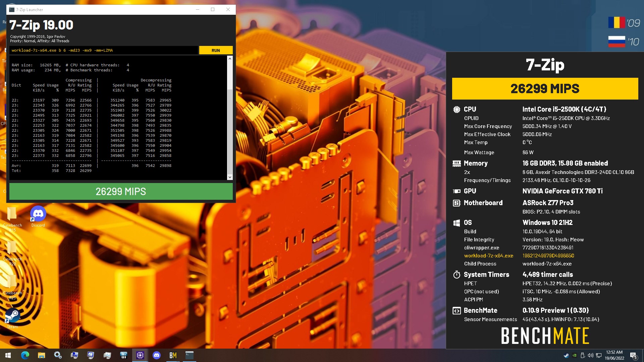Click the workload command line input field

104,50
